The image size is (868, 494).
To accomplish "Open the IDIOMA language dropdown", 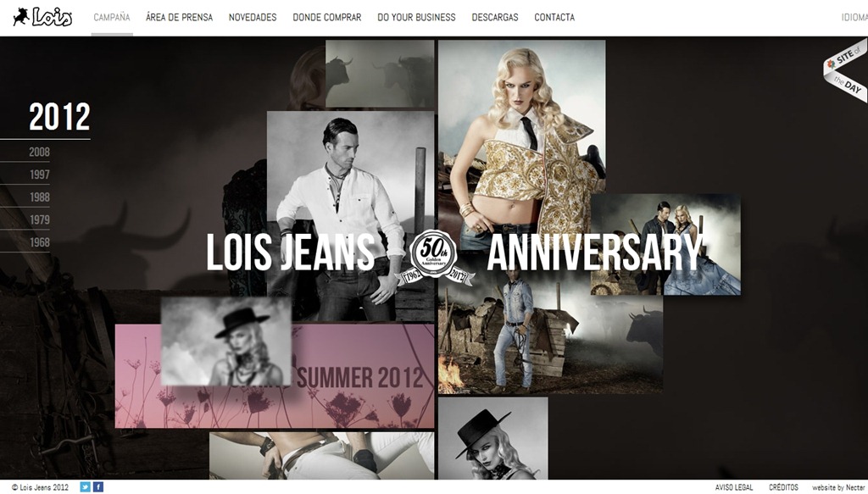I will click(x=854, y=17).
